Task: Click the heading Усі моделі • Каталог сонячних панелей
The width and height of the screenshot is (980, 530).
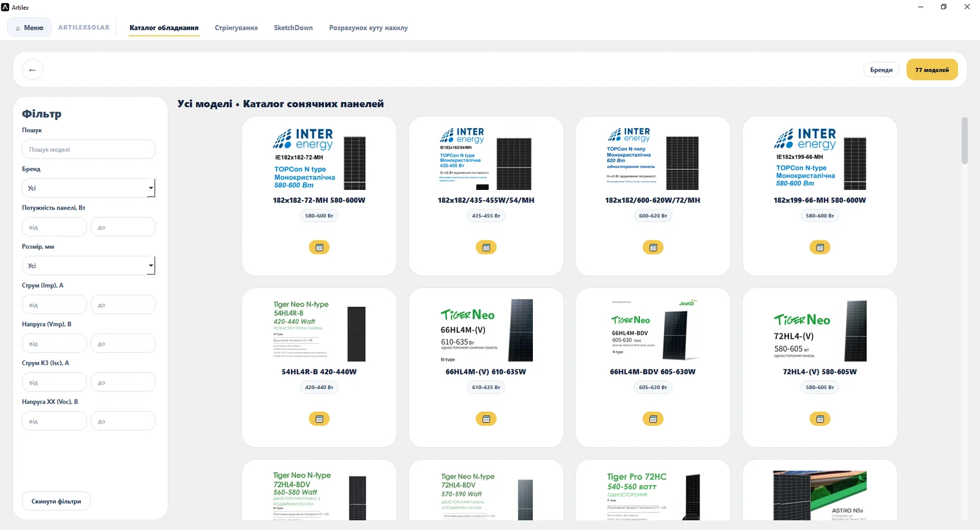Action: pyautogui.click(x=281, y=104)
